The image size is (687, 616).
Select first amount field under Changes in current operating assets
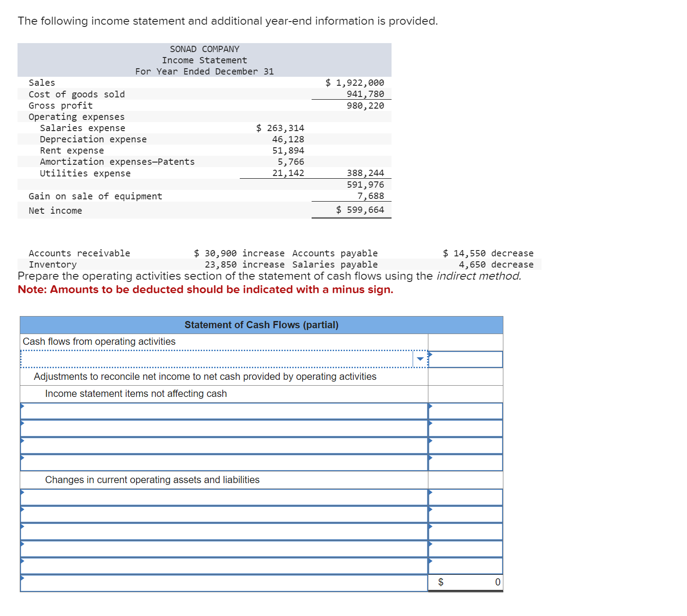[x=466, y=497]
